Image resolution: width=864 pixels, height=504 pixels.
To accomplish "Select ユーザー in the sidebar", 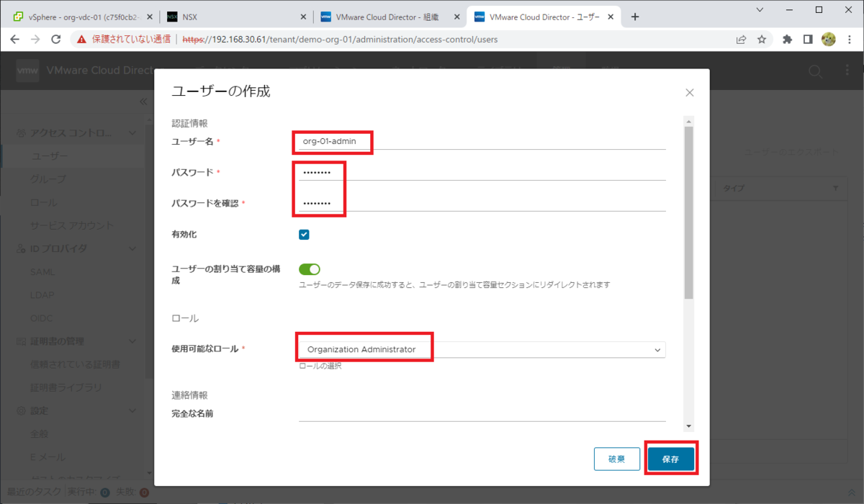I will point(50,156).
